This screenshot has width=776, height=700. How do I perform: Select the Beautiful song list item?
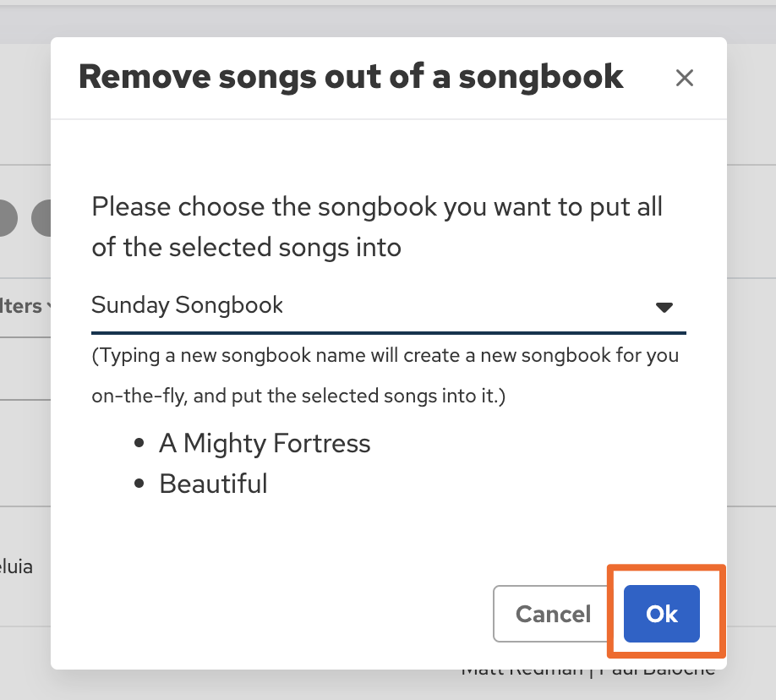pyautogui.click(x=213, y=484)
